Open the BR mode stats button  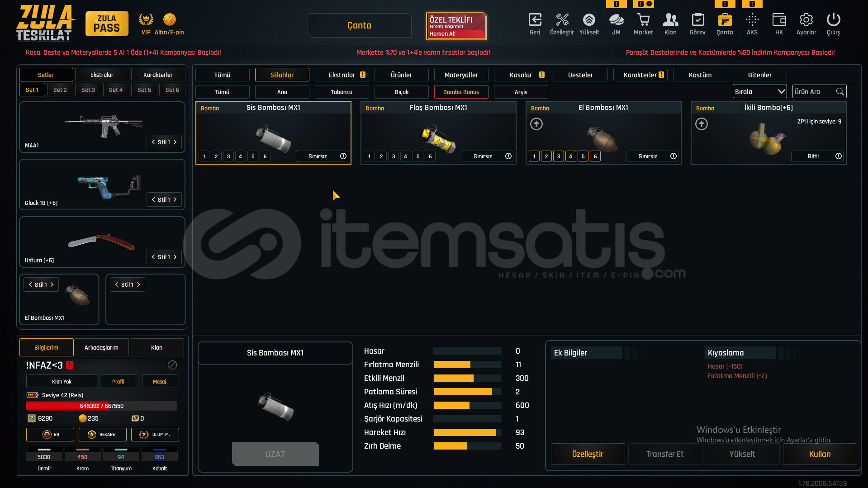point(50,435)
